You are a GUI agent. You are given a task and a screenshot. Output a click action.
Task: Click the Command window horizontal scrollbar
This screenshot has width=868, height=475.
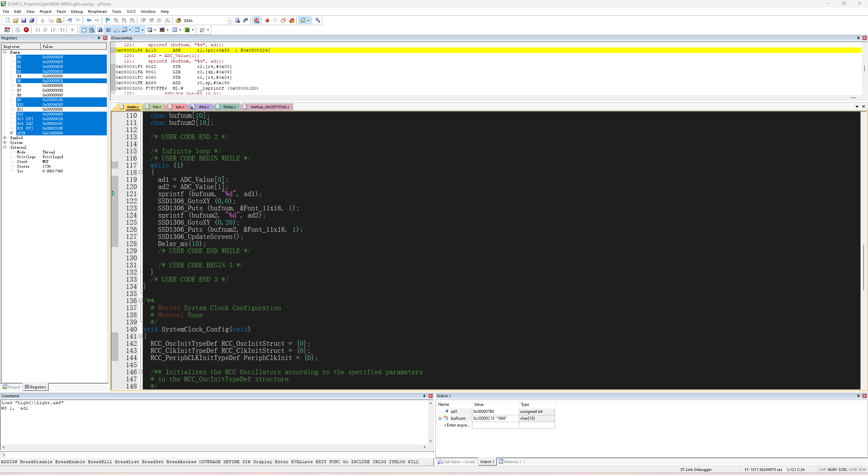pos(214,447)
